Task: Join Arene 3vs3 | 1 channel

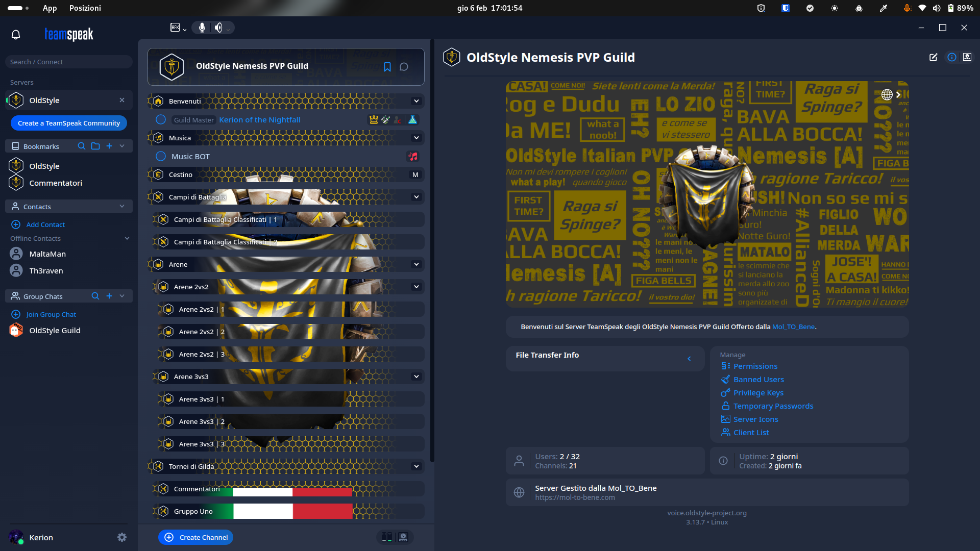Action: tap(291, 399)
